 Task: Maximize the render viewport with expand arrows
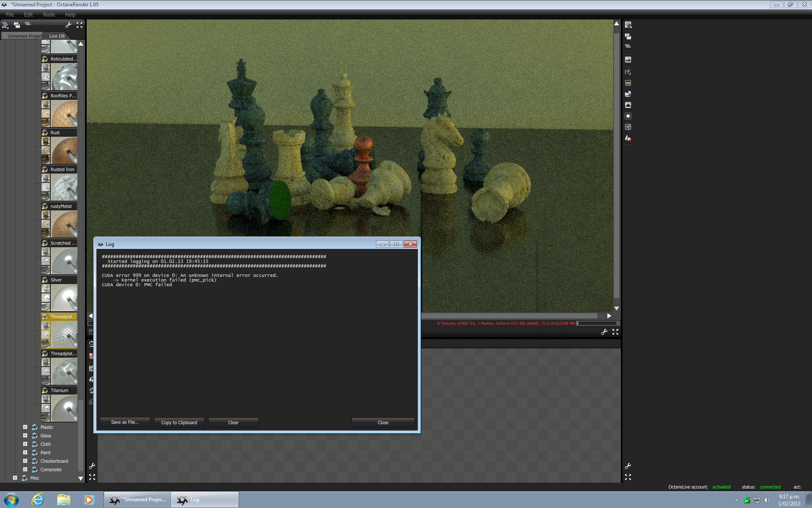[615, 332]
